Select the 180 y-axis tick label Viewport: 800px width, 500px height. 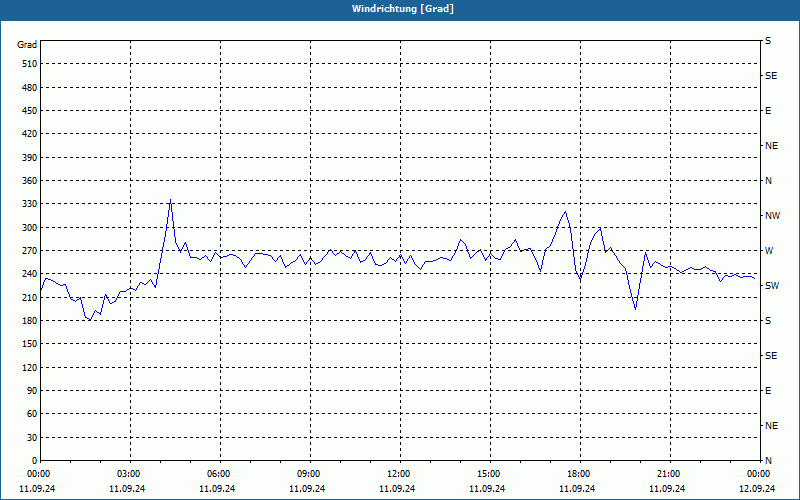(30, 320)
